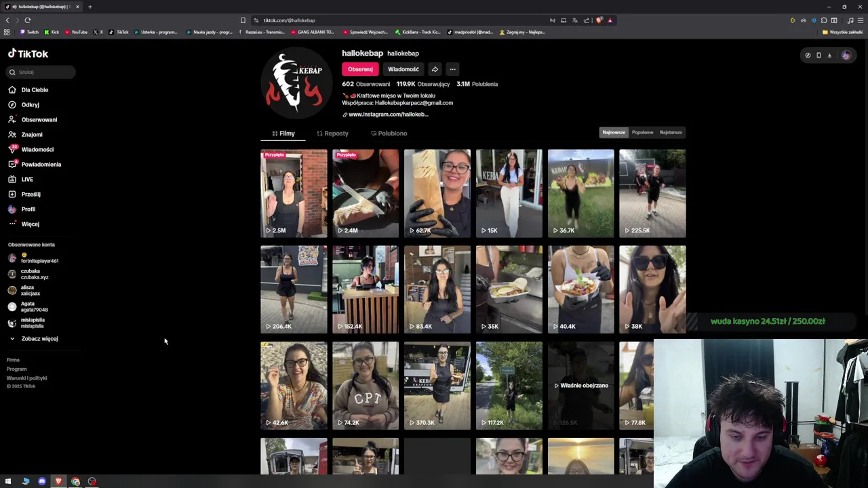Sort videos by Popularne
Viewport: 868px width, 488px height.
click(642, 132)
